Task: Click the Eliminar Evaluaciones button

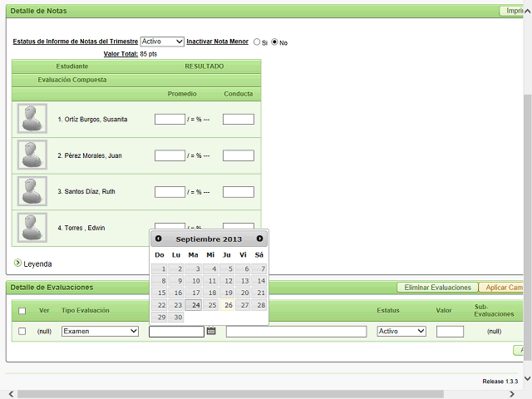Action: [x=437, y=288]
